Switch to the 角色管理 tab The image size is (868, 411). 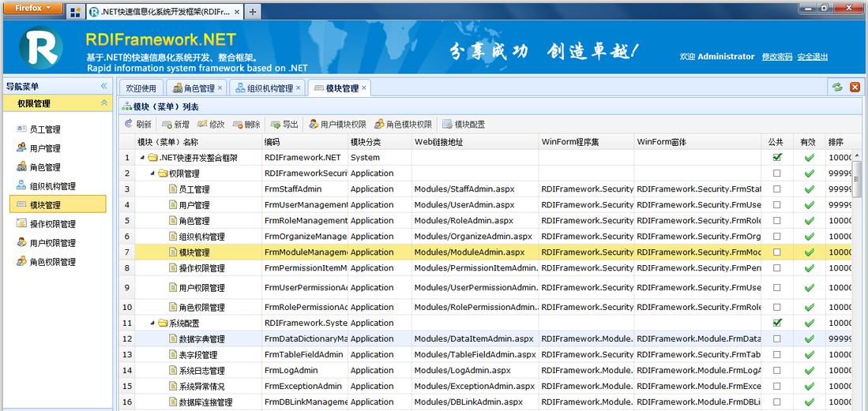pyautogui.click(x=195, y=88)
